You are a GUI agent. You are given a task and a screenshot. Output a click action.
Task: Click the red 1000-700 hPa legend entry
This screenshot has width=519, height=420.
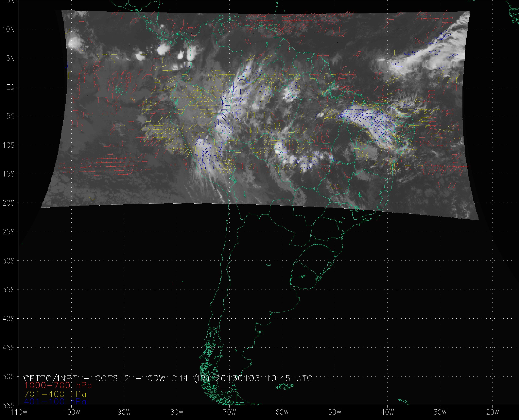pos(58,385)
